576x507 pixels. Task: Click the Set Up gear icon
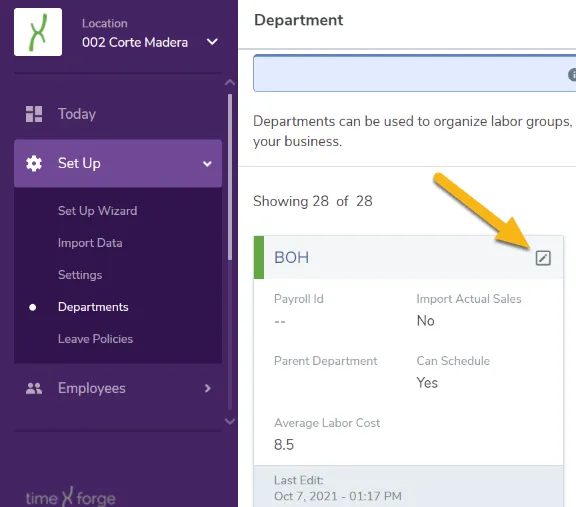pyautogui.click(x=34, y=163)
